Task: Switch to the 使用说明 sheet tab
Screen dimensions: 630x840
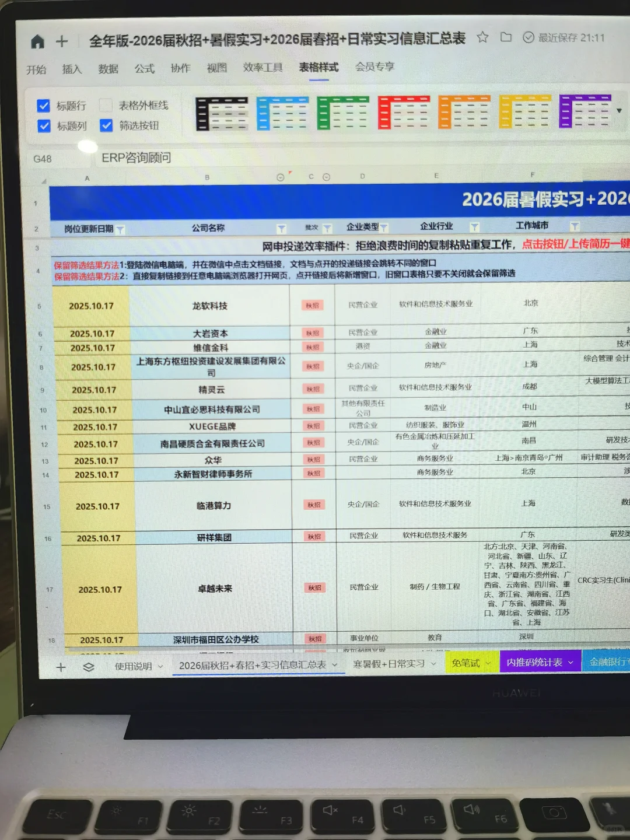Action: tap(133, 666)
